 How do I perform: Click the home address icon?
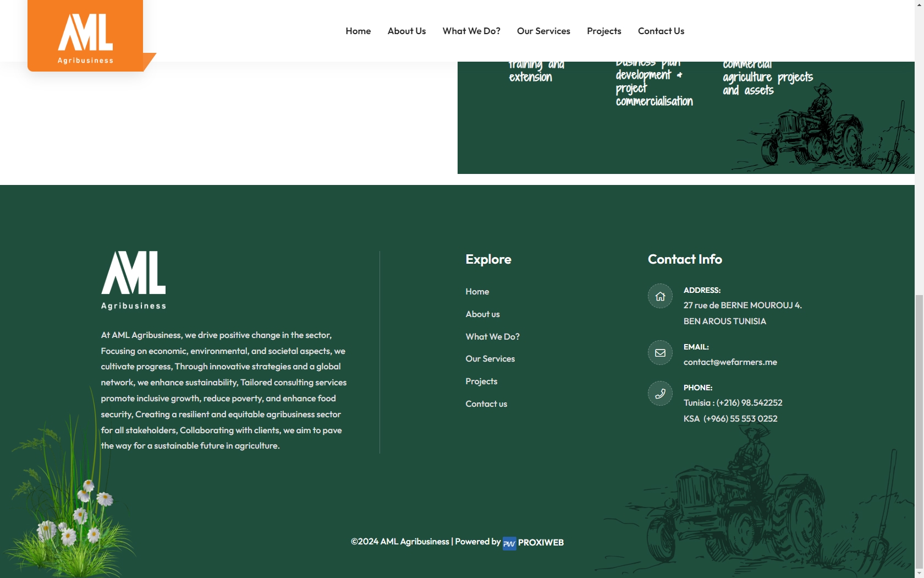coord(660,296)
